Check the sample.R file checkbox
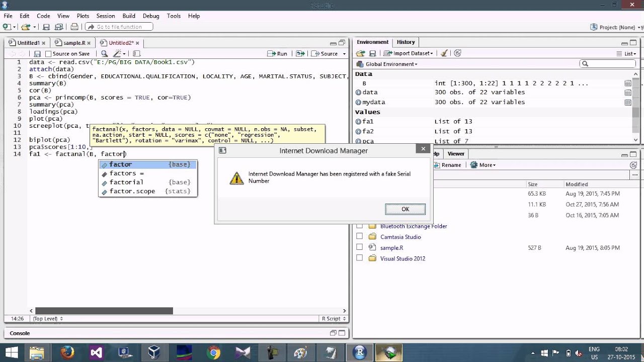644x362 pixels. coord(359,247)
